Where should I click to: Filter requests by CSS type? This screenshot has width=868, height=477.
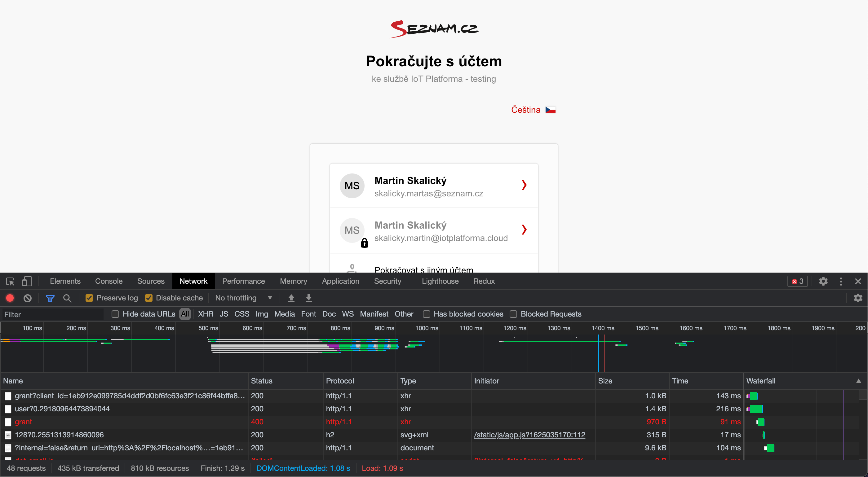click(x=241, y=314)
